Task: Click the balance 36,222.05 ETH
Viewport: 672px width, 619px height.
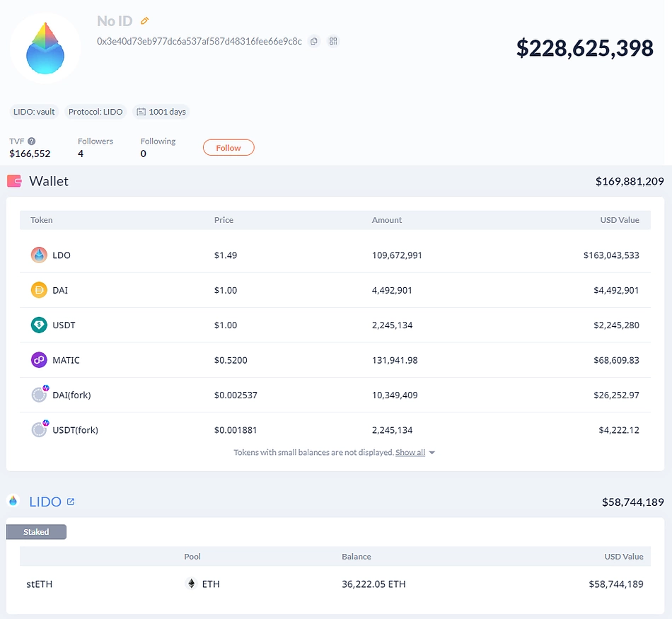Action: point(373,584)
